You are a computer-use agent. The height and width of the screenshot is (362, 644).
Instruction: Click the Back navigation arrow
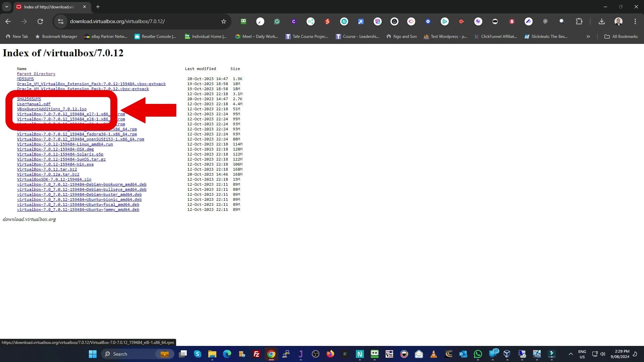pos(8,21)
